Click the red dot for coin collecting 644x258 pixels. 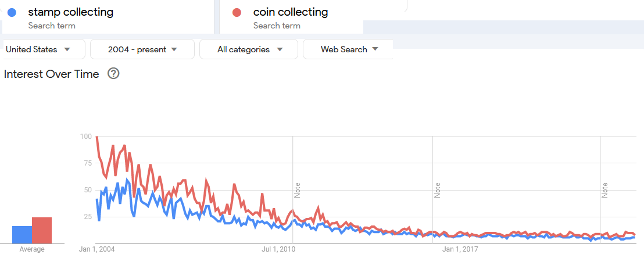click(237, 12)
